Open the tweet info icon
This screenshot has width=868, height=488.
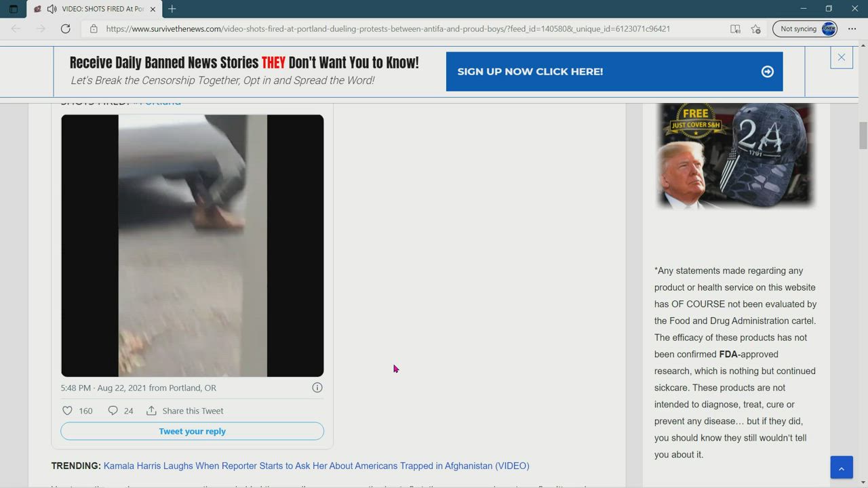click(317, 388)
